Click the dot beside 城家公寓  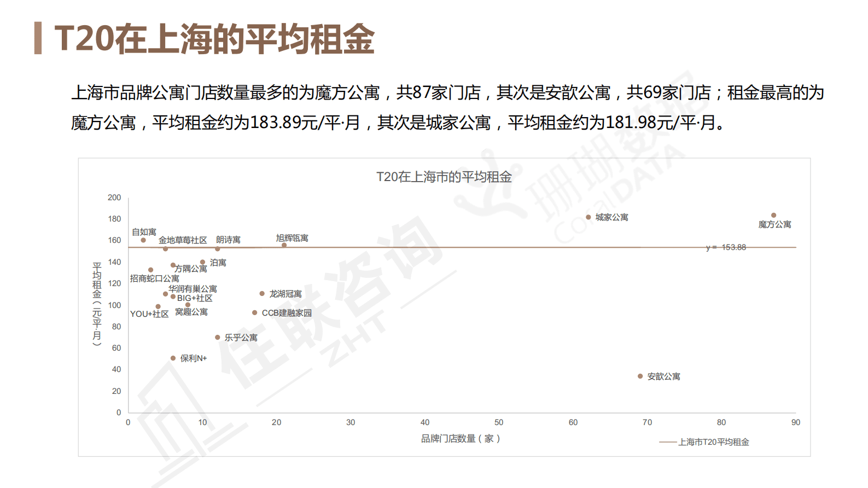(588, 217)
